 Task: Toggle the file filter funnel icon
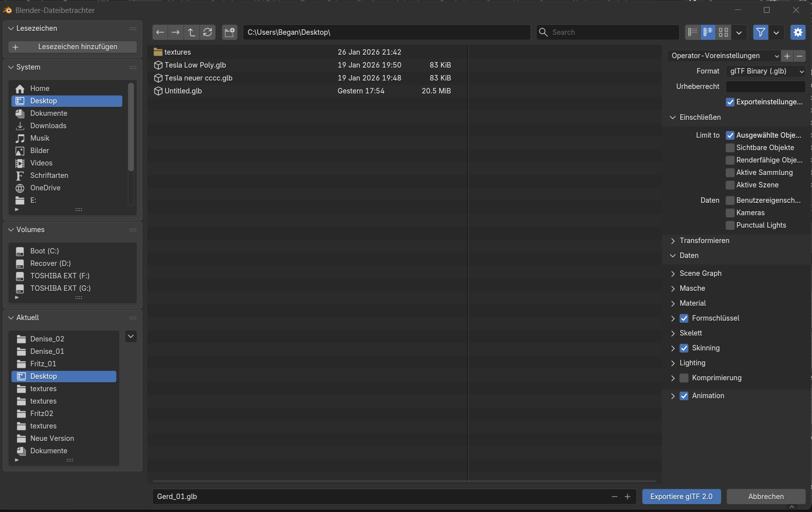(x=760, y=32)
